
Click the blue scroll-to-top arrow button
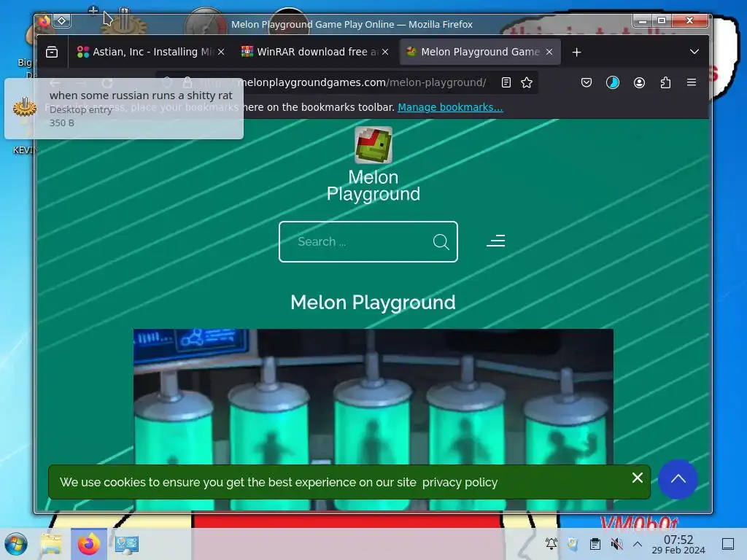pos(678,479)
